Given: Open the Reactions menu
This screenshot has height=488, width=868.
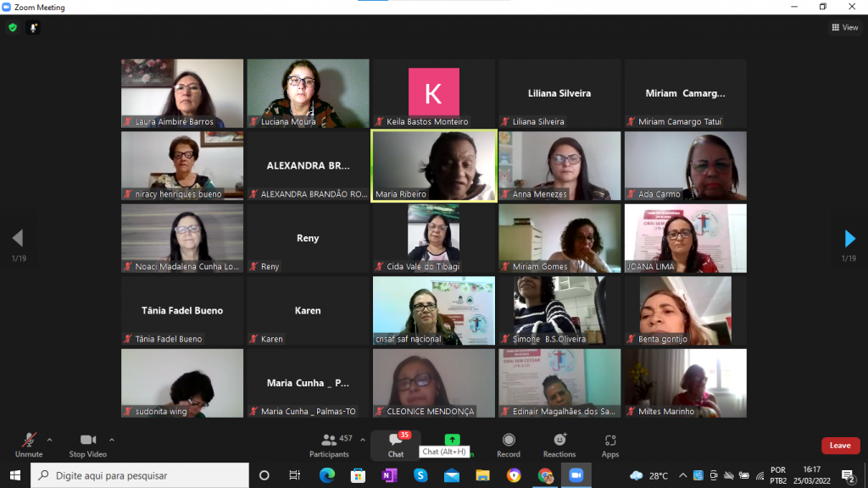Looking at the screenshot, I should pos(559,445).
